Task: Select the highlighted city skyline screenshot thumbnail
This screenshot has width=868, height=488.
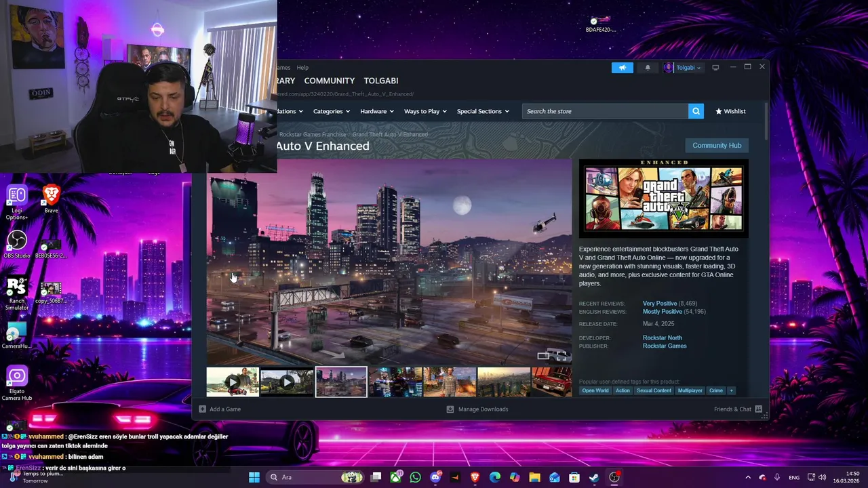Action: point(341,382)
